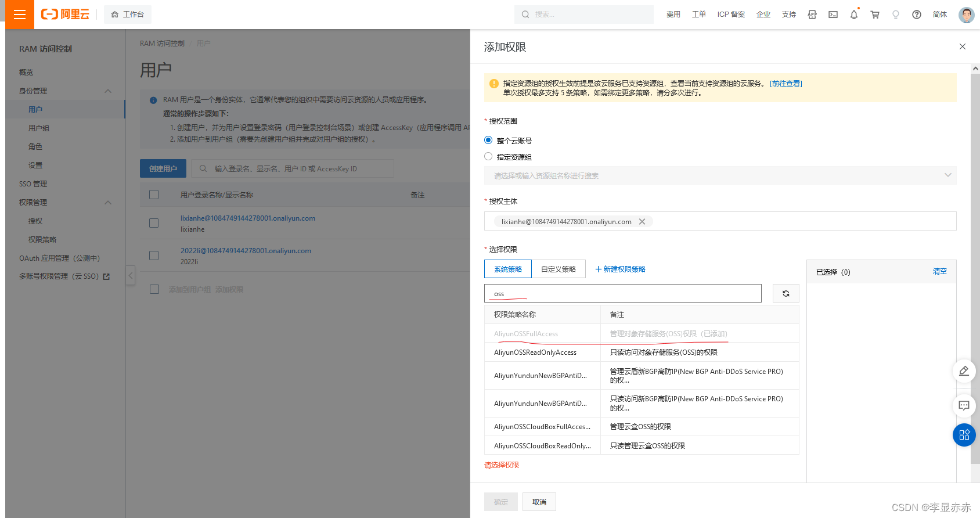
Task: Switch to 自定义策略 tab
Action: point(559,269)
